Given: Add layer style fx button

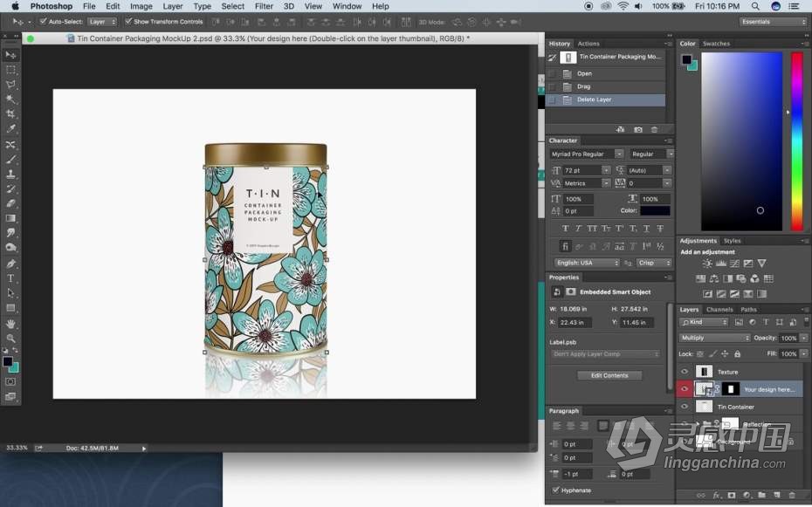Looking at the screenshot, I should pos(717,496).
